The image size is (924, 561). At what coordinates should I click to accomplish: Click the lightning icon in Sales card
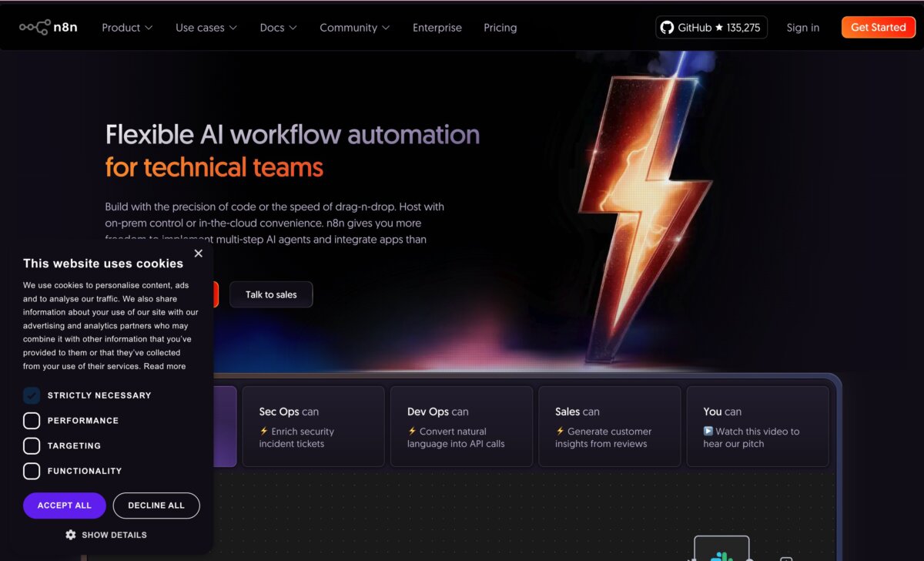(x=560, y=432)
